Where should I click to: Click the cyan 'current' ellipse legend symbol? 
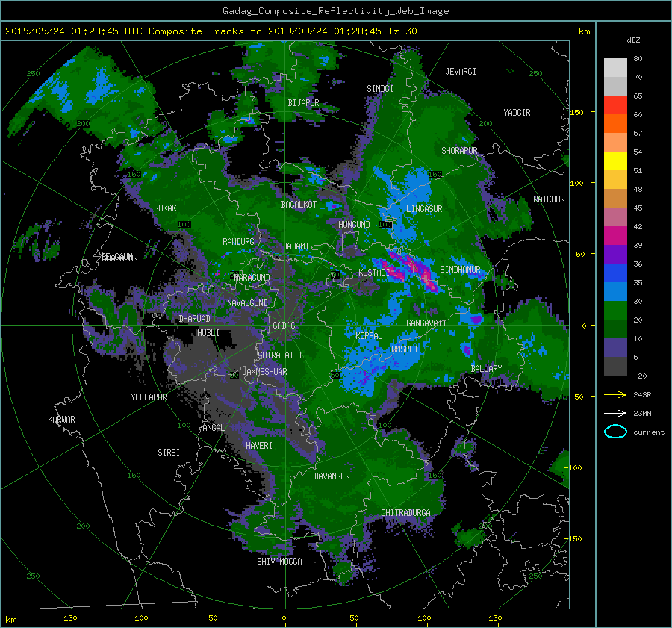pos(615,432)
